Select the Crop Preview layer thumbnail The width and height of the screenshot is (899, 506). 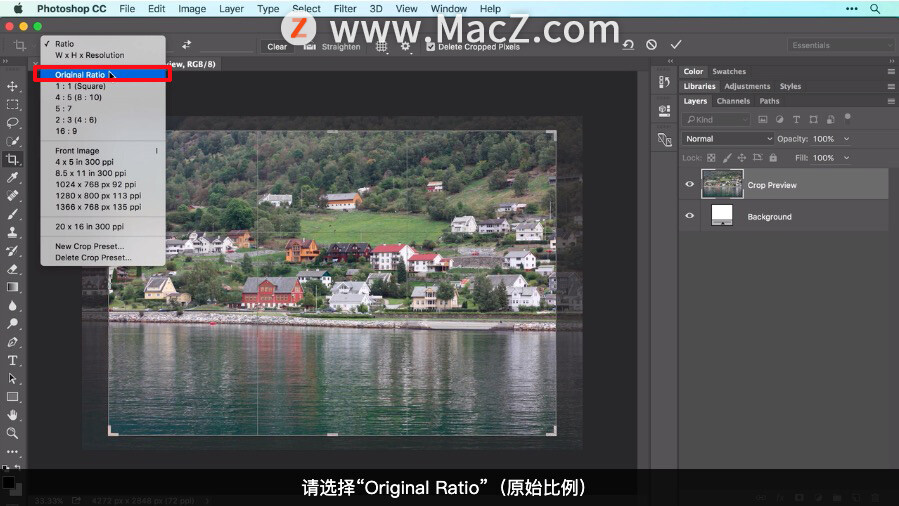click(722, 184)
